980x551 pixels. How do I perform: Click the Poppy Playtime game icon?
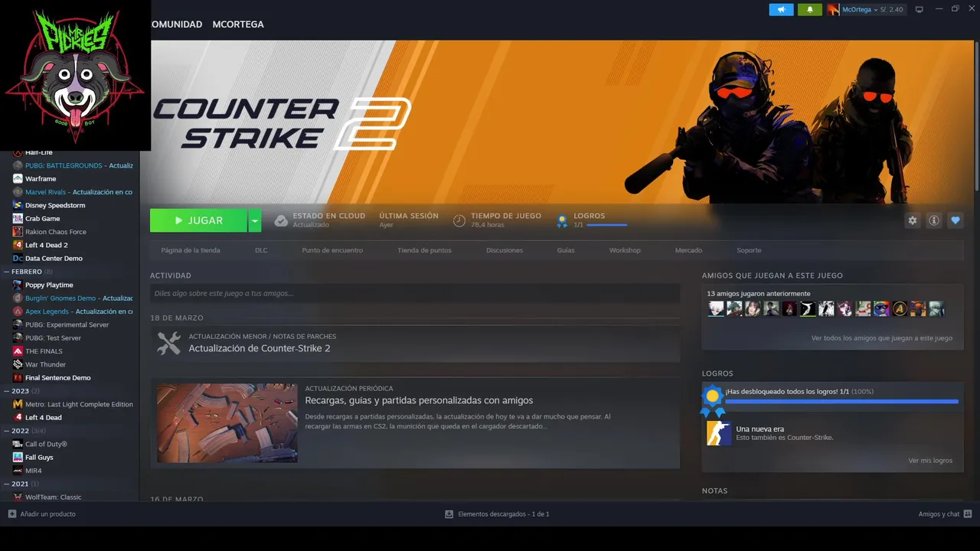pyautogui.click(x=18, y=285)
